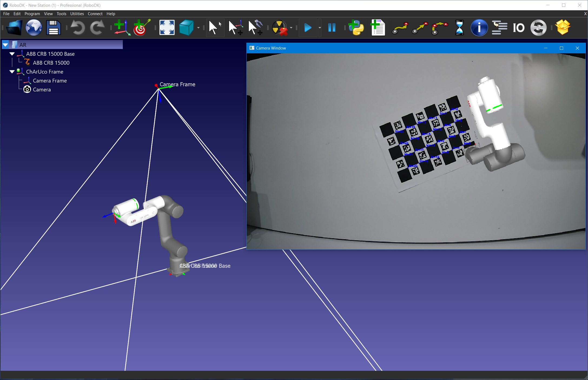The image size is (588, 380).
Task: Add a Python program icon
Action: pos(356,28)
